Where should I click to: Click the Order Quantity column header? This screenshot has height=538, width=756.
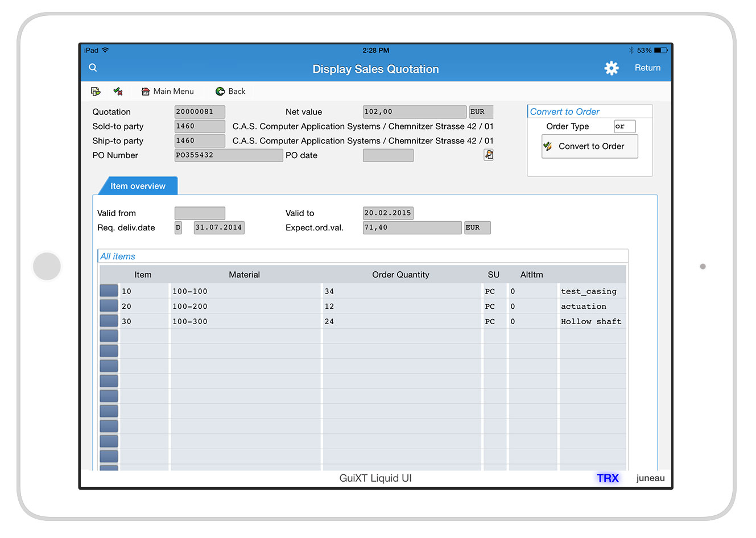[x=400, y=275]
